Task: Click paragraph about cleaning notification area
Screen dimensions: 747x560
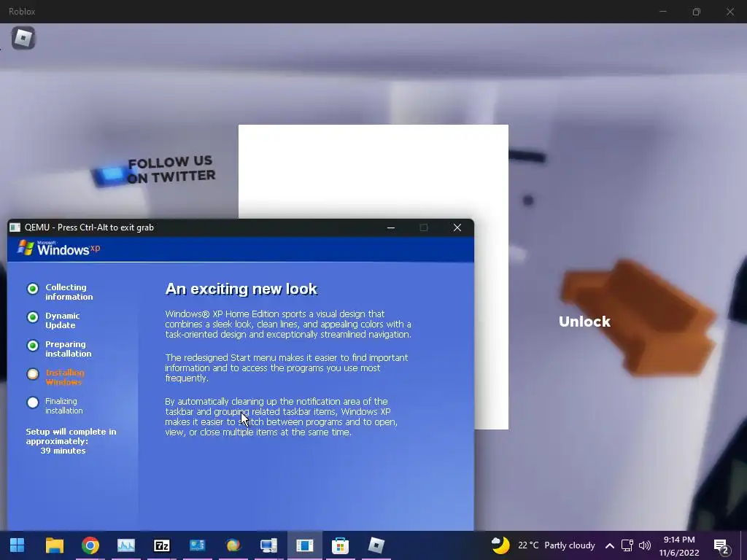Action: point(281,416)
